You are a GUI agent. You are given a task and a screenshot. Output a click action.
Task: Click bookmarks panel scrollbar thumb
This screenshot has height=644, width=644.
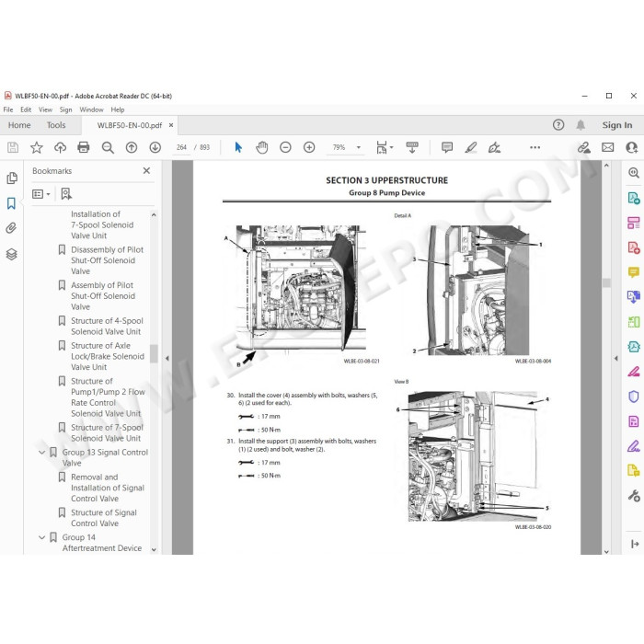(154, 354)
